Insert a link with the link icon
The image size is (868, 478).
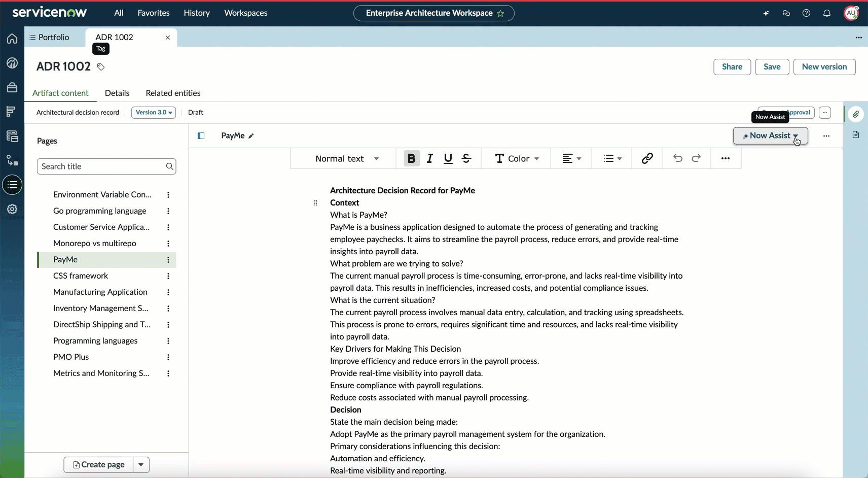point(647,159)
